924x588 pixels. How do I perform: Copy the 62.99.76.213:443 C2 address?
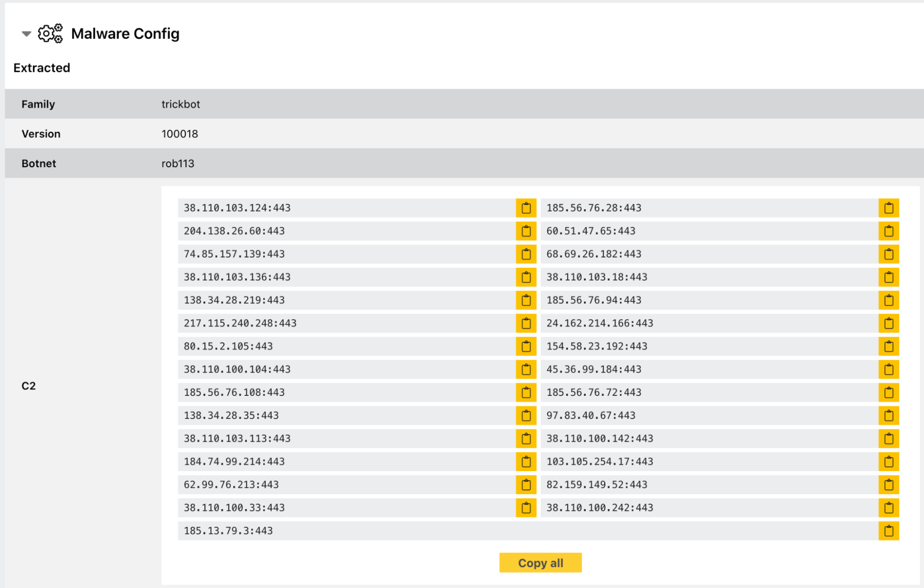526,485
